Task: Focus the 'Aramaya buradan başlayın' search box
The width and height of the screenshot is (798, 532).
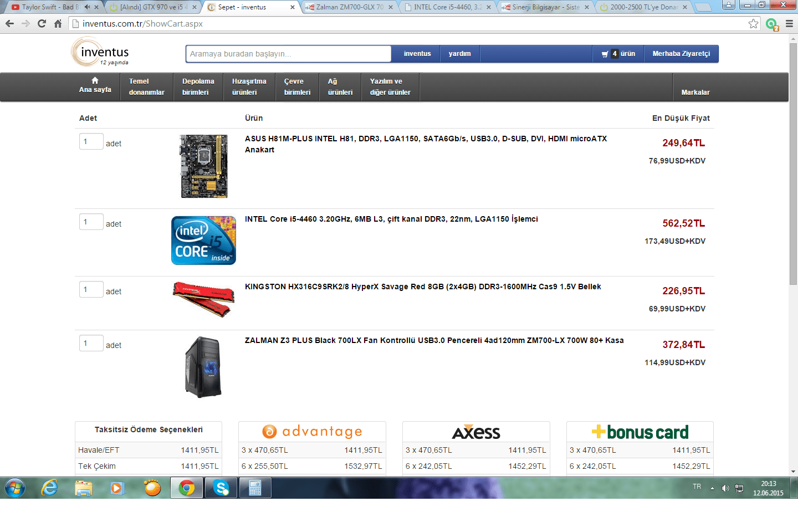Action: pyautogui.click(x=288, y=54)
